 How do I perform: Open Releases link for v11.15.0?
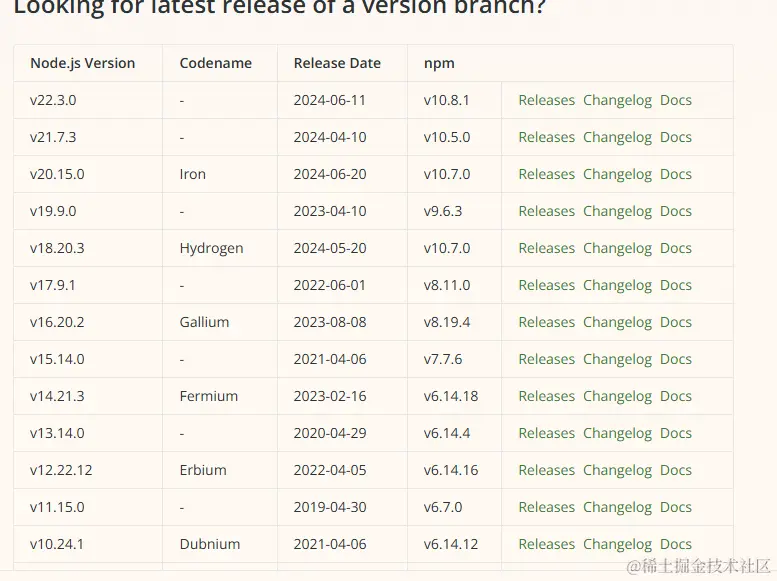[x=547, y=508]
